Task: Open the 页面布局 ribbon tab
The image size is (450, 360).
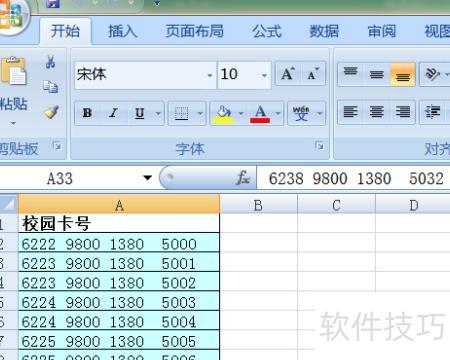Action: 194,32
